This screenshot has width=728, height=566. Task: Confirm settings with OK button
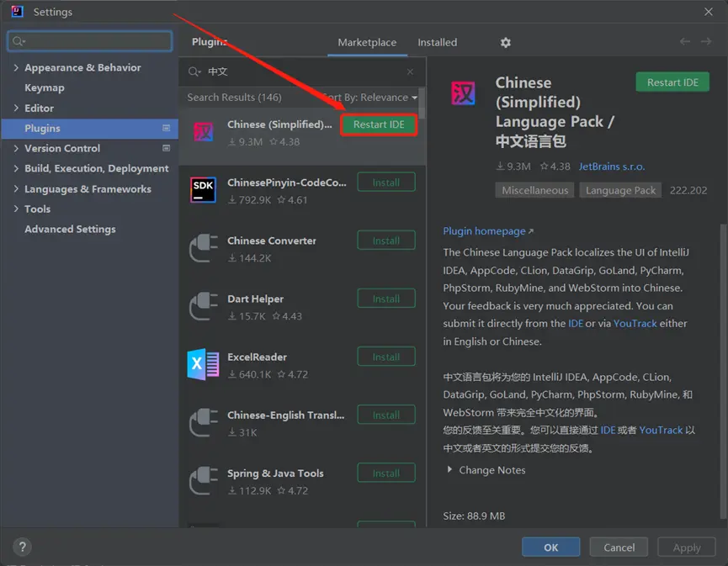[x=550, y=547]
